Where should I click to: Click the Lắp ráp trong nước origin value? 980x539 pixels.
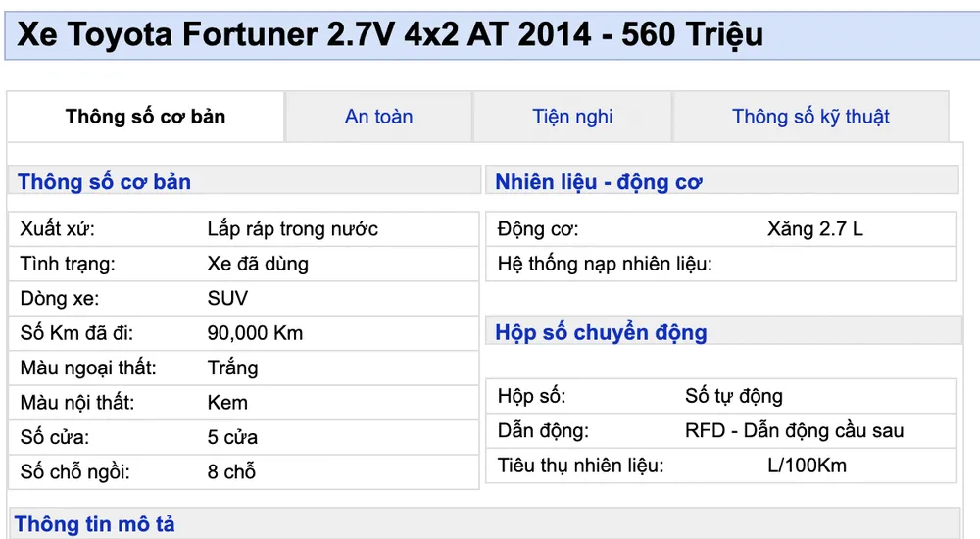(293, 229)
